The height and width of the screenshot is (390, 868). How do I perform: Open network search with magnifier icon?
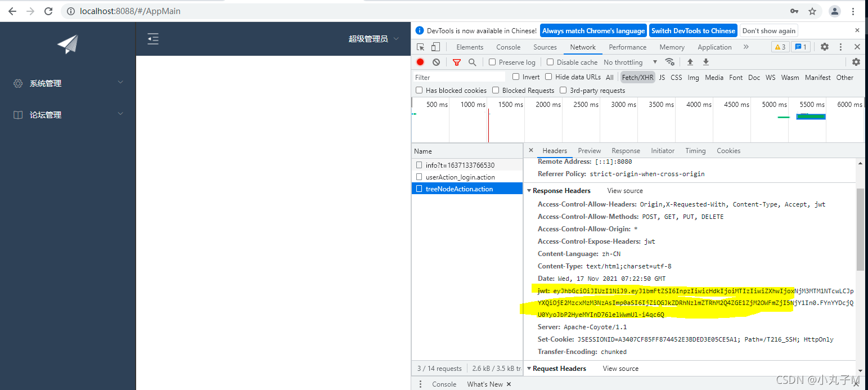click(x=472, y=62)
